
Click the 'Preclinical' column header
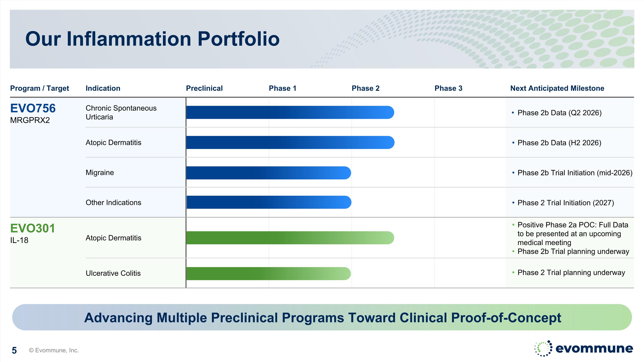pyautogui.click(x=204, y=88)
